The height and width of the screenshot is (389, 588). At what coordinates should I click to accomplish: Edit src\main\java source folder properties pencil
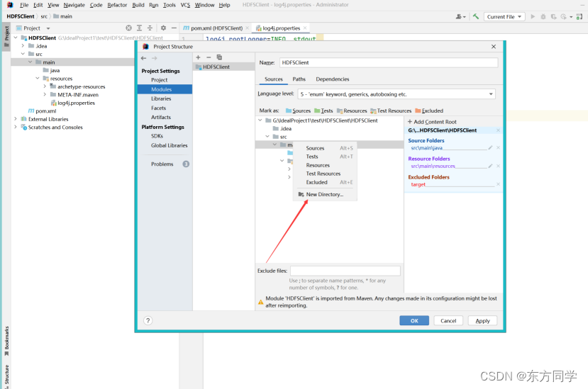point(490,147)
